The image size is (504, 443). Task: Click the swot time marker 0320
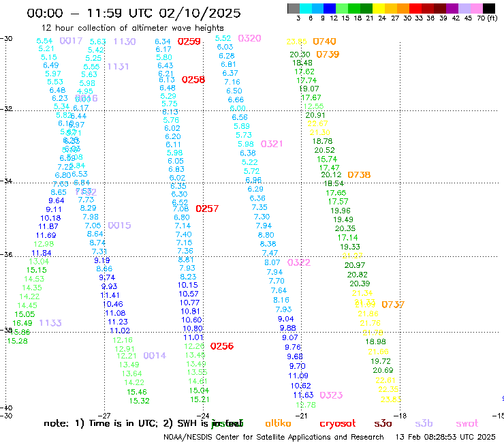coord(249,38)
